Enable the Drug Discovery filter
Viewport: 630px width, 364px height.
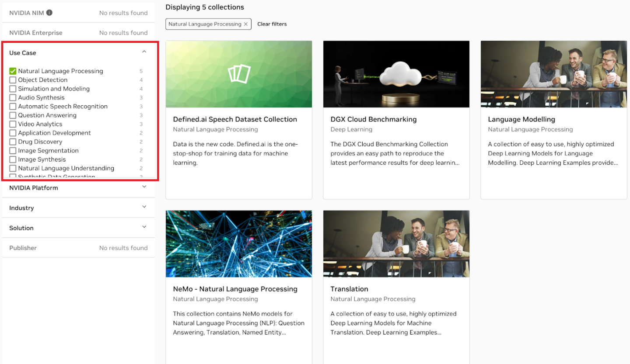(13, 142)
